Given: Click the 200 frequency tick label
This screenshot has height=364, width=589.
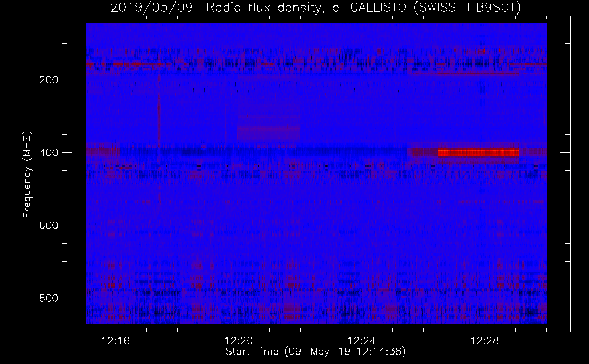Looking at the screenshot, I should point(48,79).
